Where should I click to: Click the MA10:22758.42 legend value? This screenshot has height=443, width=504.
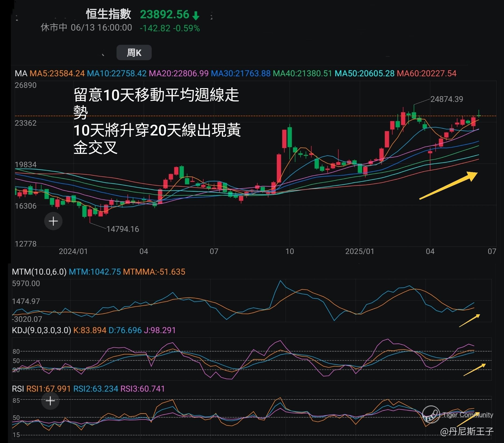117,73
